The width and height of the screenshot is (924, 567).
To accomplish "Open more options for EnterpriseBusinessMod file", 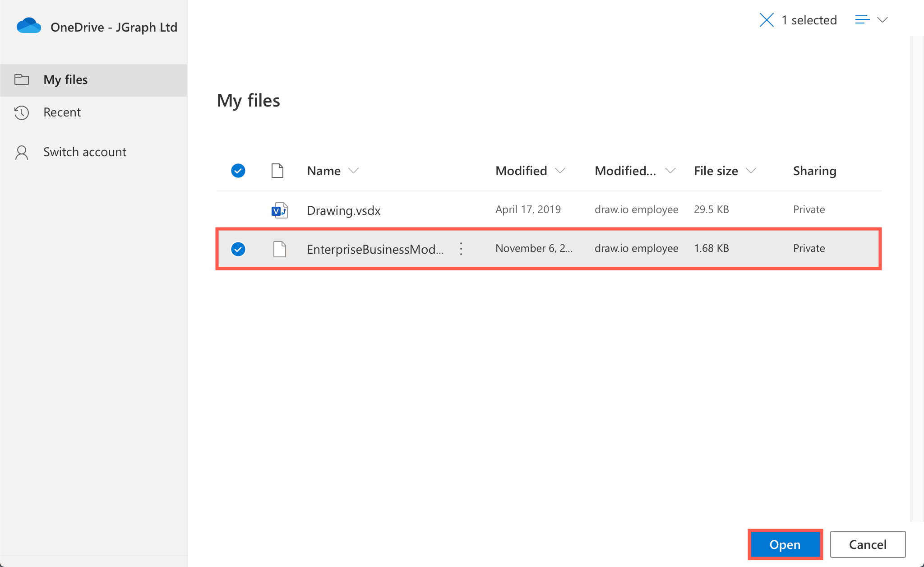I will [461, 248].
